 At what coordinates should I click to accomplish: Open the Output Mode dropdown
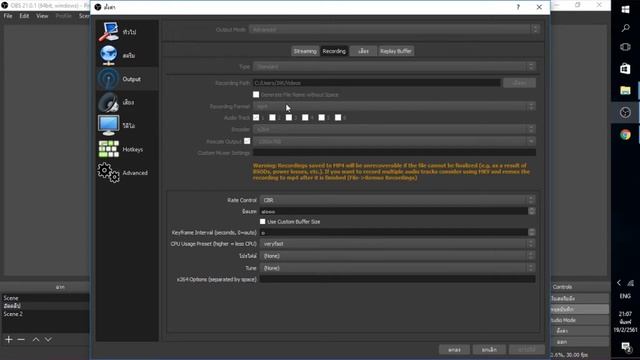point(394,29)
